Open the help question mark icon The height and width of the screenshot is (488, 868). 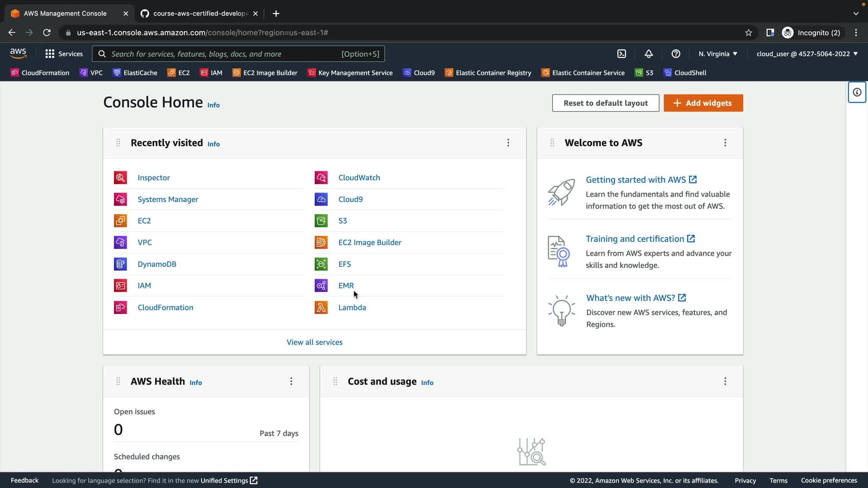click(x=675, y=54)
